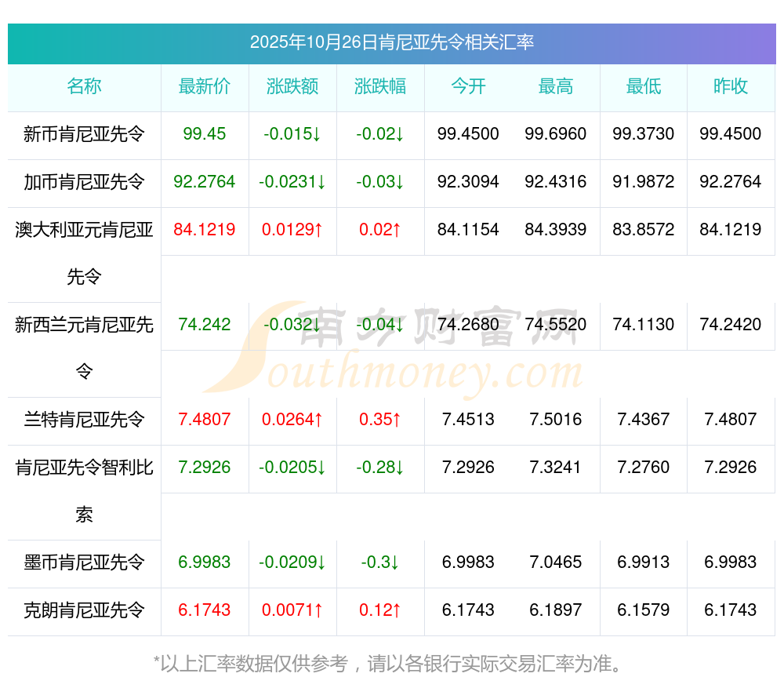
Task: Click the green latest price 92.2764
Action: [205, 182]
